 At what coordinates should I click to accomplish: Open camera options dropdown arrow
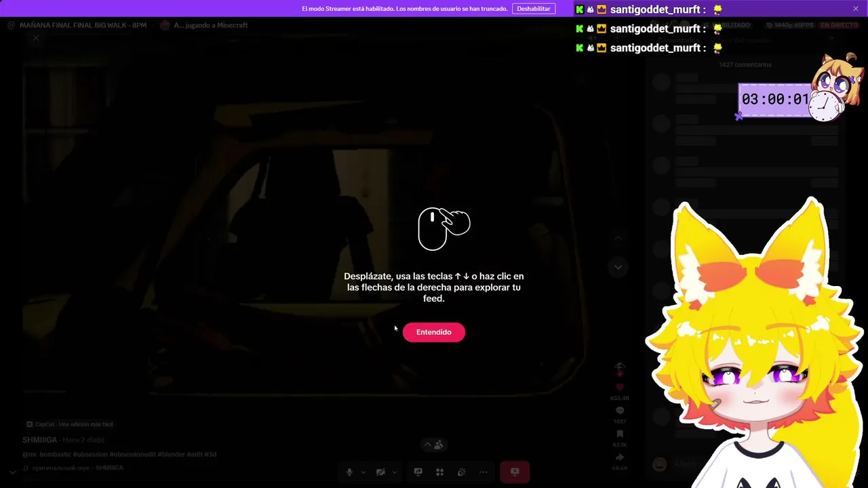395,472
